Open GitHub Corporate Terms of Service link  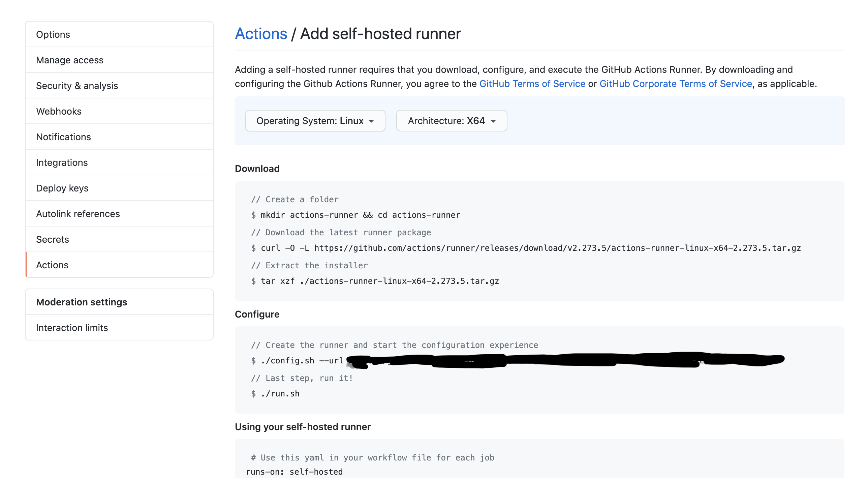click(676, 84)
